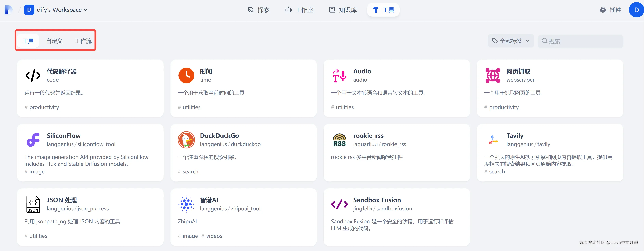Image resolution: width=644 pixels, height=251 pixels.
Task: Click the Dify logo icon
Action: coord(9,10)
